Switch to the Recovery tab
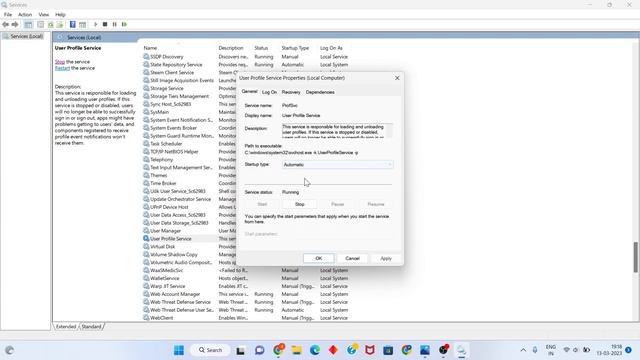Screen dimensions: 640x360 (x=291, y=92)
